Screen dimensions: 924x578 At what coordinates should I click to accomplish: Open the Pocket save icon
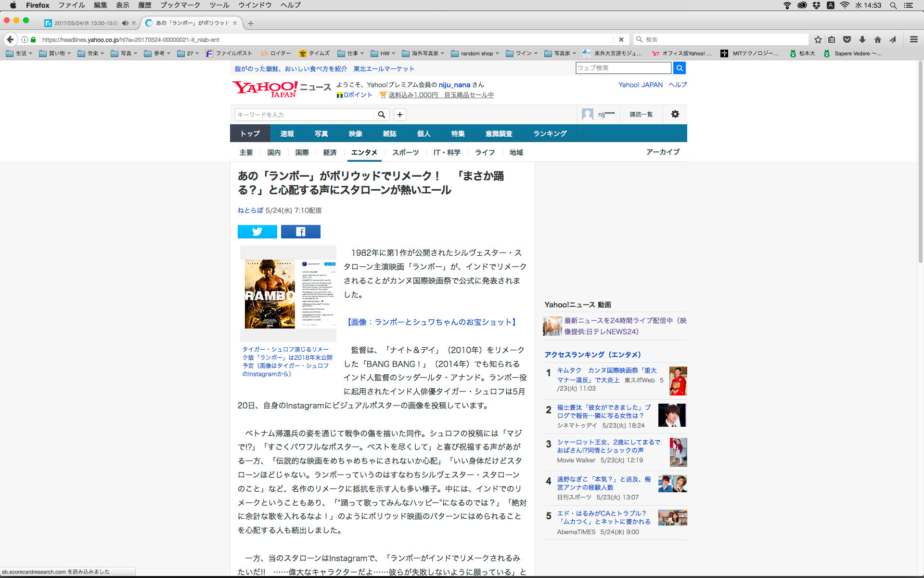pyautogui.click(x=847, y=39)
